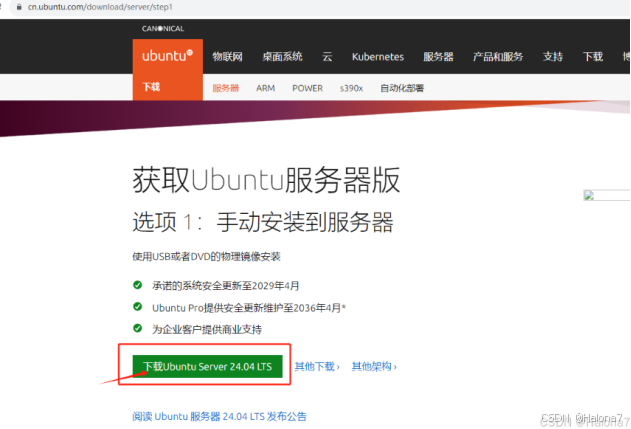Screen dimensions: 631x429
Task: Open the 产品和服务 navigation item
Action: click(x=498, y=57)
